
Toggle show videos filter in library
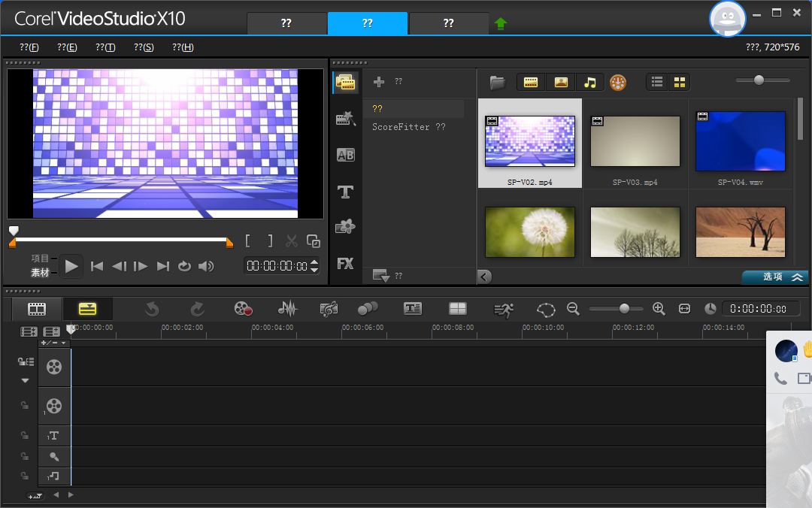[x=531, y=83]
